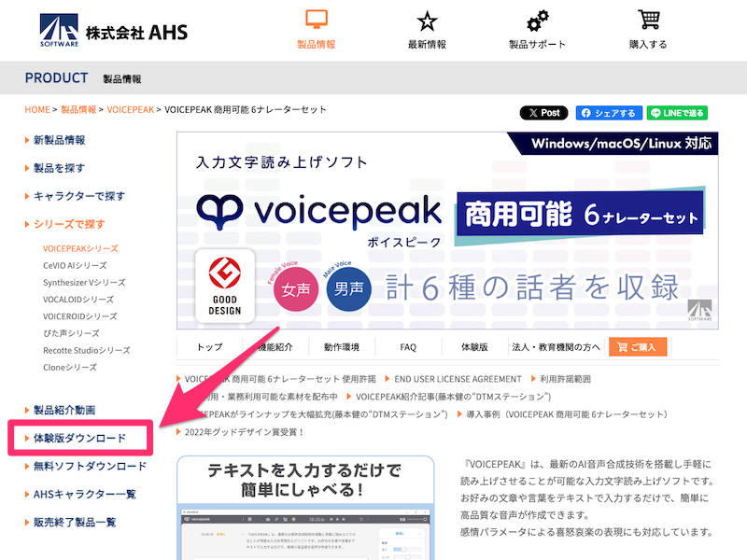Expand シリーズで探す sidebar section
The height and width of the screenshot is (560, 747).
[68, 224]
